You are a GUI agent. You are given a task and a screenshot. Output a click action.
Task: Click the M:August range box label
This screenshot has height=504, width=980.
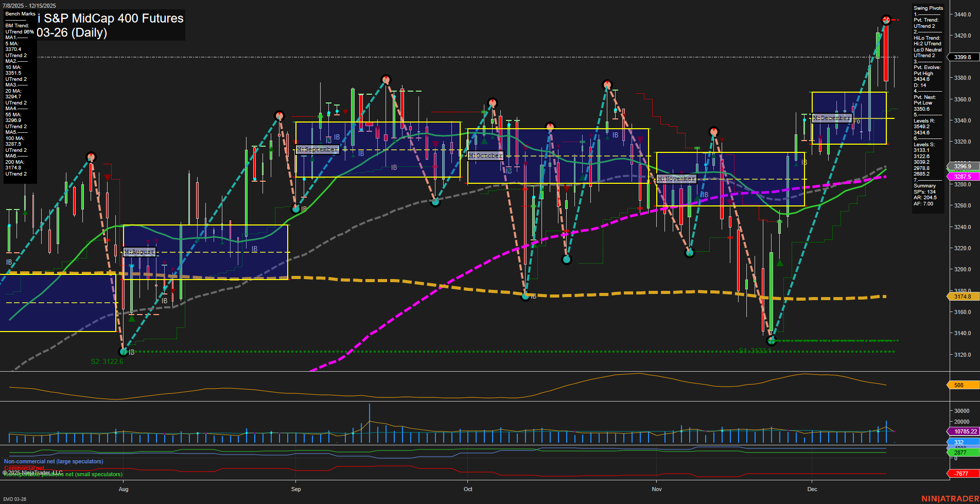click(139, 252)
